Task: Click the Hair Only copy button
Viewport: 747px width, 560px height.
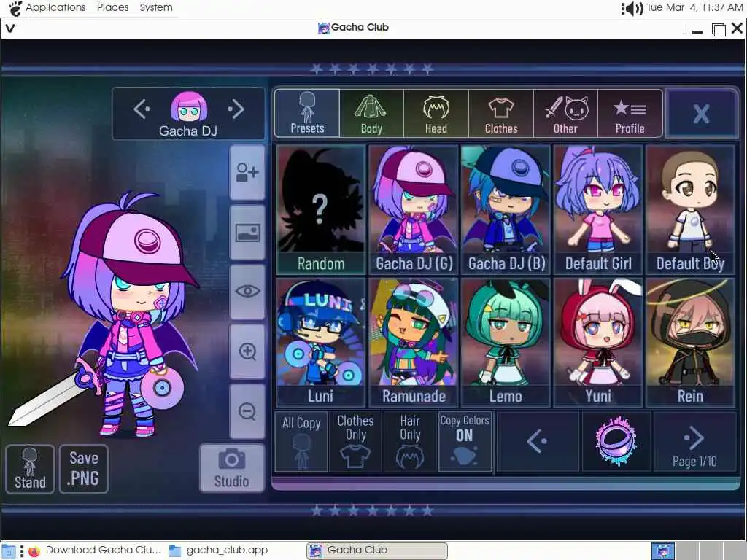Action: click(x=410, y=441)
